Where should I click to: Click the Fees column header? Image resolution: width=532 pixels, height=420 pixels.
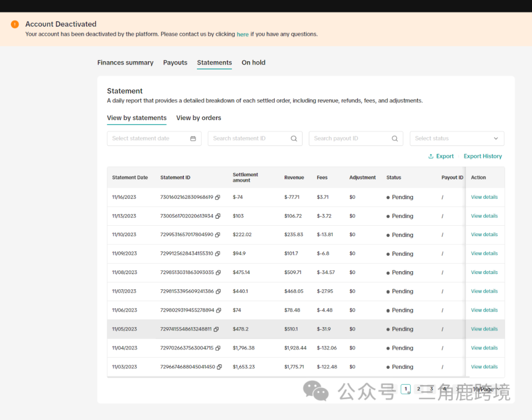point(322,177)
